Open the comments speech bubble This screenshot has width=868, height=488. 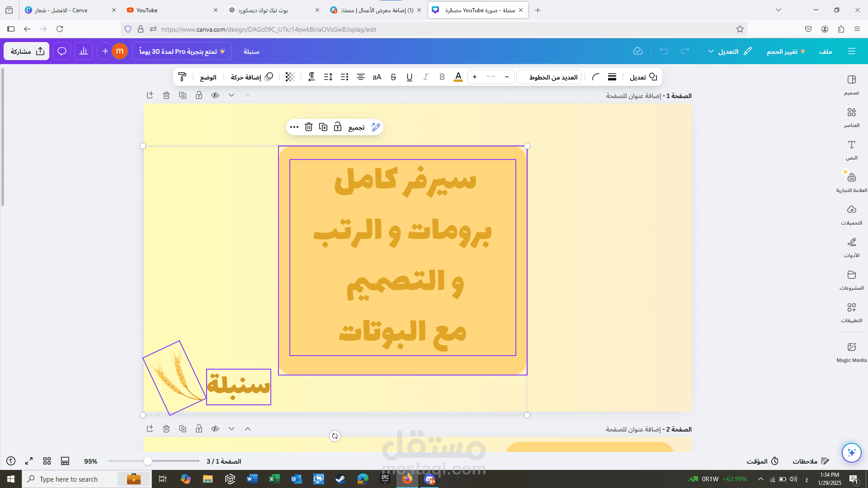(x=62, y=51)
